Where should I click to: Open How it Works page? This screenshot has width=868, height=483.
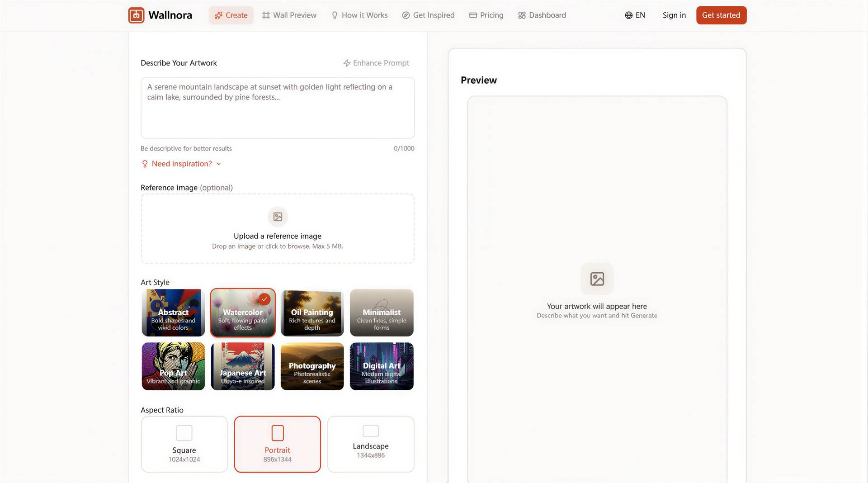click(359, 15)
